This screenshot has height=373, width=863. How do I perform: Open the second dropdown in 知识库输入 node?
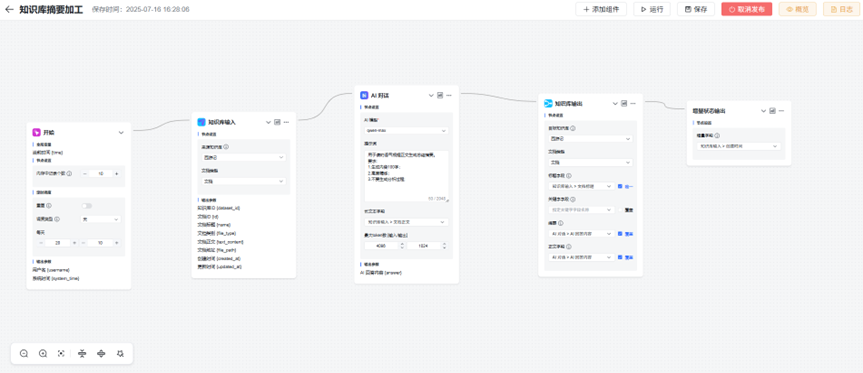(243, 181)
